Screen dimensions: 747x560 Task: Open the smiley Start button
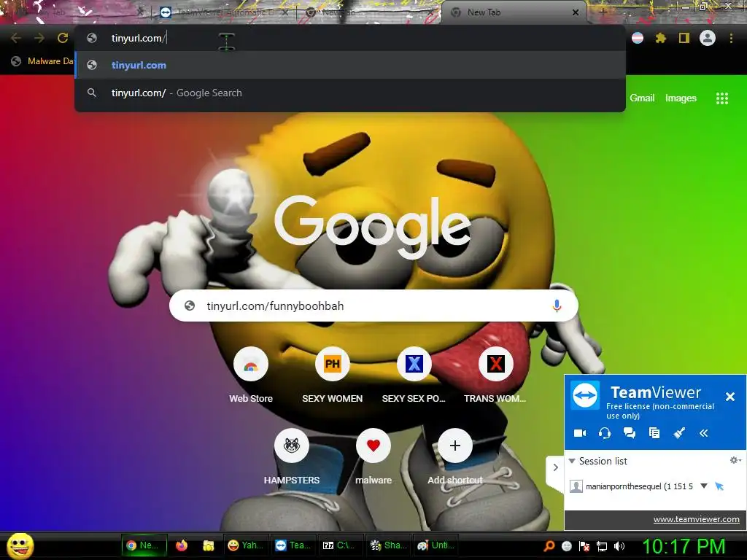[x=20, y=545]
